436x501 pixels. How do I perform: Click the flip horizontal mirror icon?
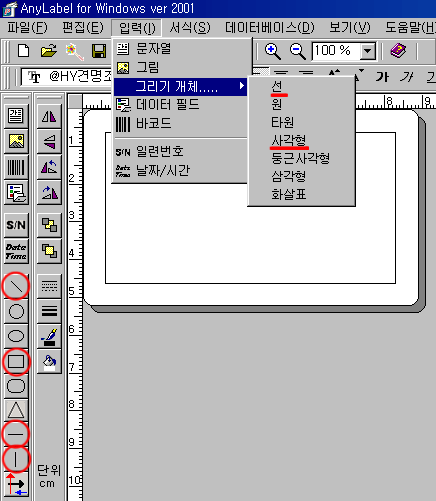tap(49, 117)
